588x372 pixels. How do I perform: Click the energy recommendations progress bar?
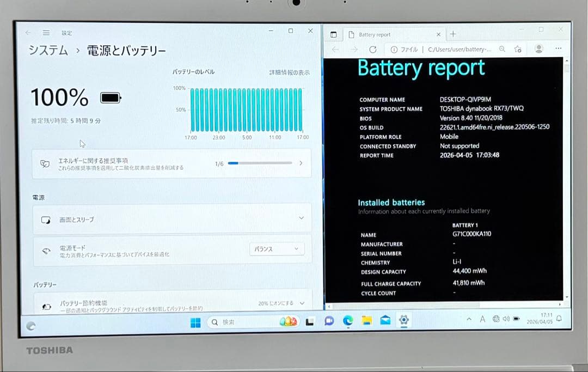tap(260, 163)
